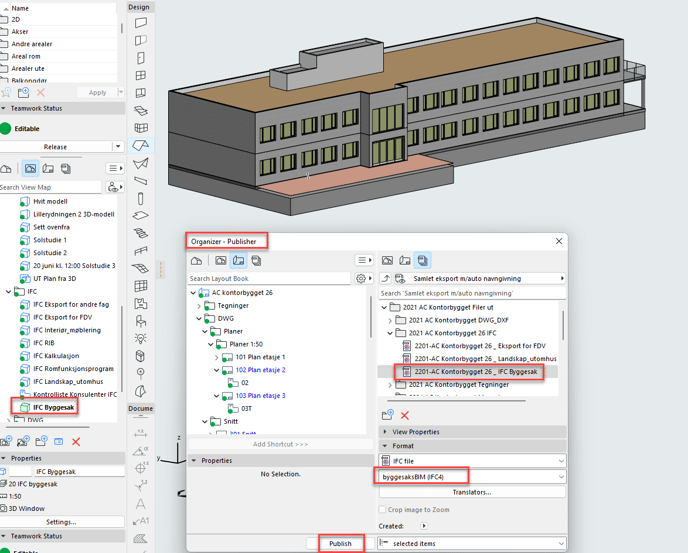This screenshot has width=688, height=553.
Task: Select the Mesh tool in toolbox
Action: pyautogui.click(x=141, y=268)
